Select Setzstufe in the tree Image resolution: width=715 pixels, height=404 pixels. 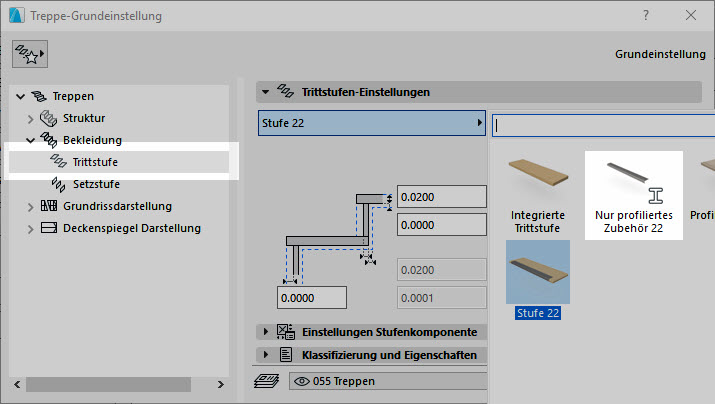[x=96, y=184]
